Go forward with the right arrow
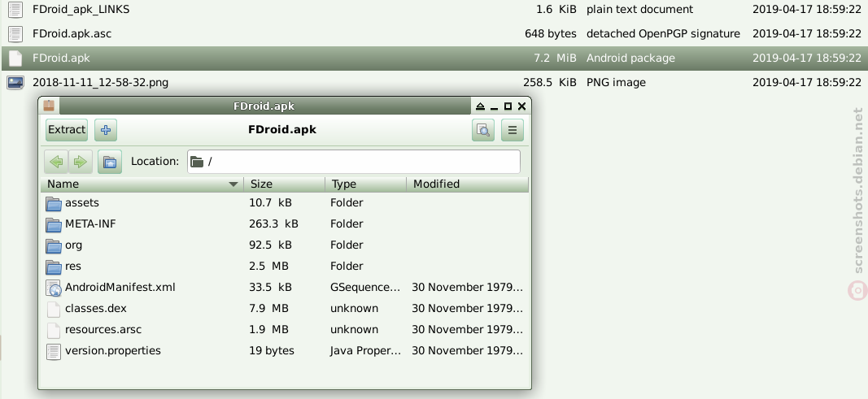Screen dimensions: 868x399 tap(81, 162)
